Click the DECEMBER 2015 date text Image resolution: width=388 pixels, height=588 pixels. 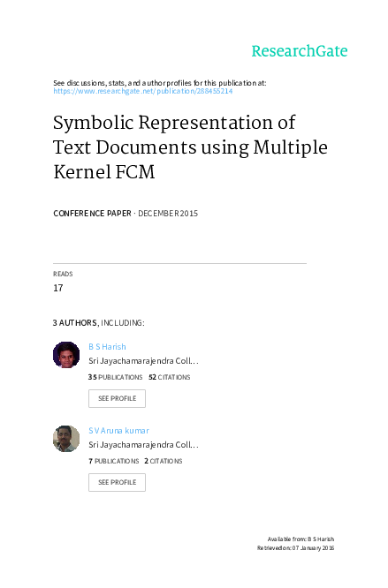(x=168, y=214)
